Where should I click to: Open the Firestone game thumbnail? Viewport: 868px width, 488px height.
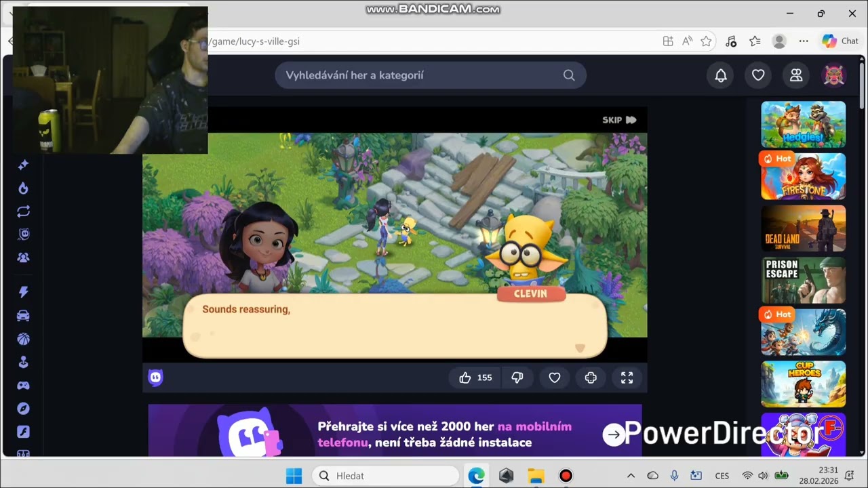click(804, 176)
